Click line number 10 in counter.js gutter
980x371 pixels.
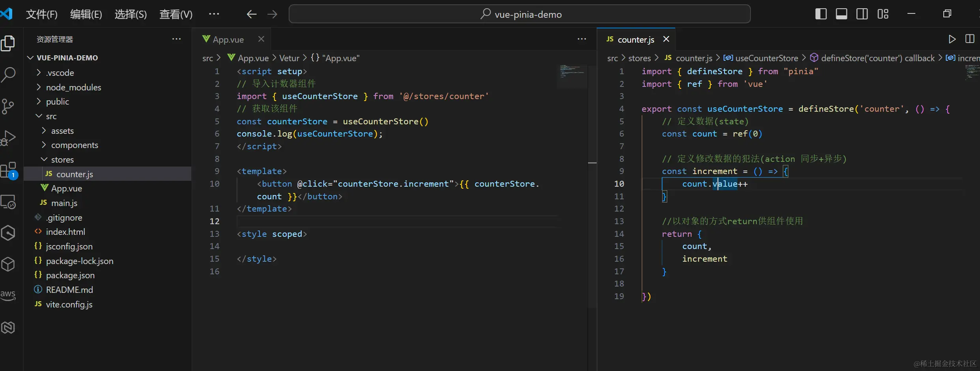point(619,184)
